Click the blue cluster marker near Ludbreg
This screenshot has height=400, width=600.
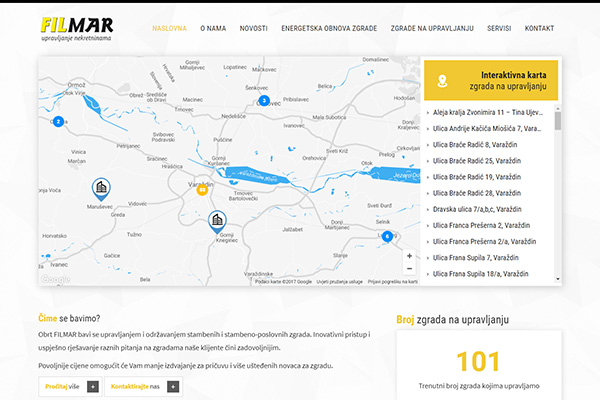(x=387, y=237)
